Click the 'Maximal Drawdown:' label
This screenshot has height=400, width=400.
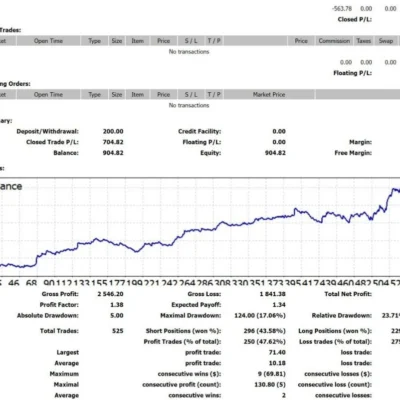coord(190,316)
